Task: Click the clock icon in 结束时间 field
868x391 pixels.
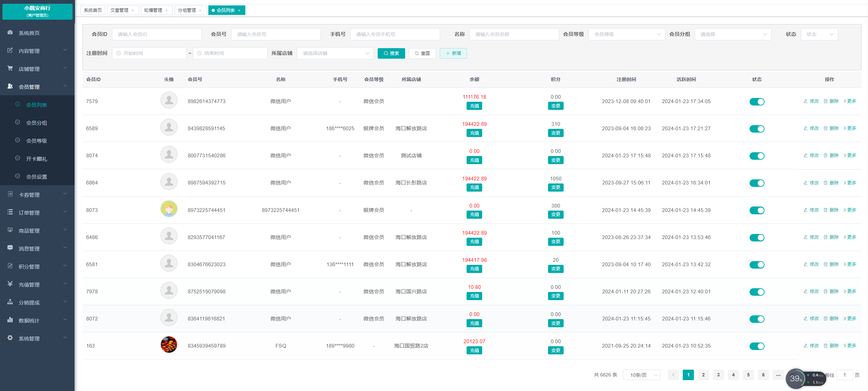Action: (200, 53)
